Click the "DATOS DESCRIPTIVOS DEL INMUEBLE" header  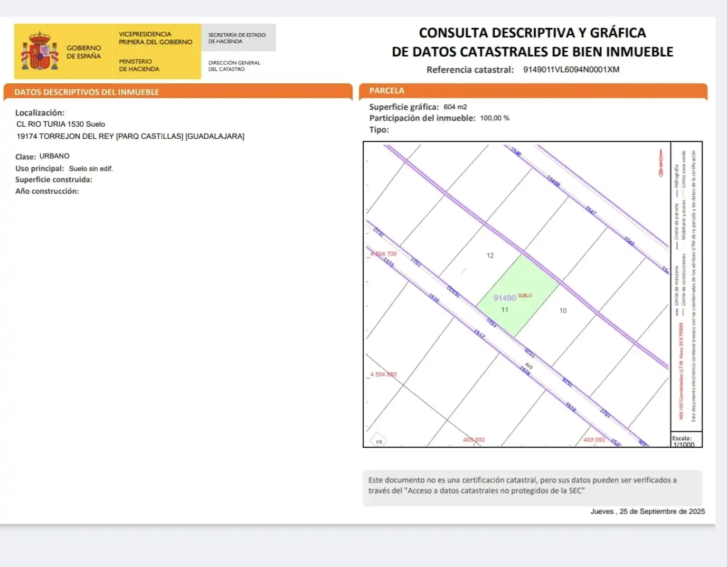(x=87, y=92)
